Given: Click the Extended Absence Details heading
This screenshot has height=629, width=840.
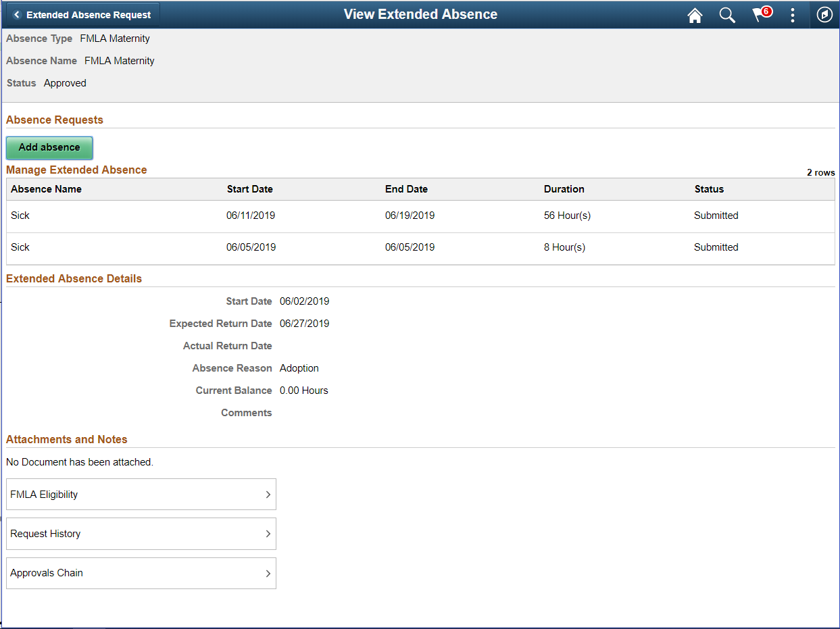Looking at the screenshot, I should click(x=74, y=278).
